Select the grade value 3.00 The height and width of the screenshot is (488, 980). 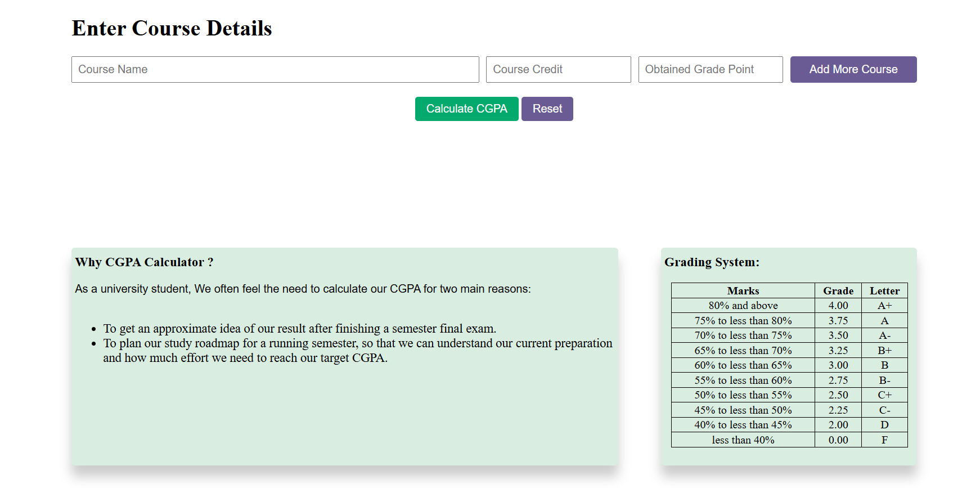coord(838,365)
